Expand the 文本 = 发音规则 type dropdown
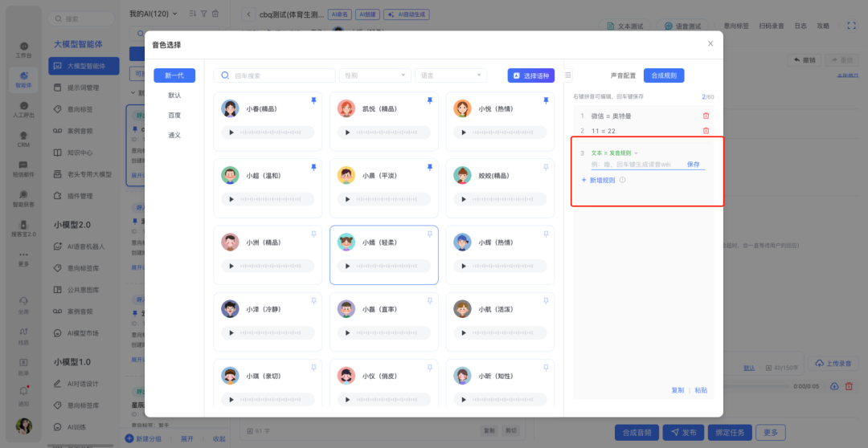 636,153
